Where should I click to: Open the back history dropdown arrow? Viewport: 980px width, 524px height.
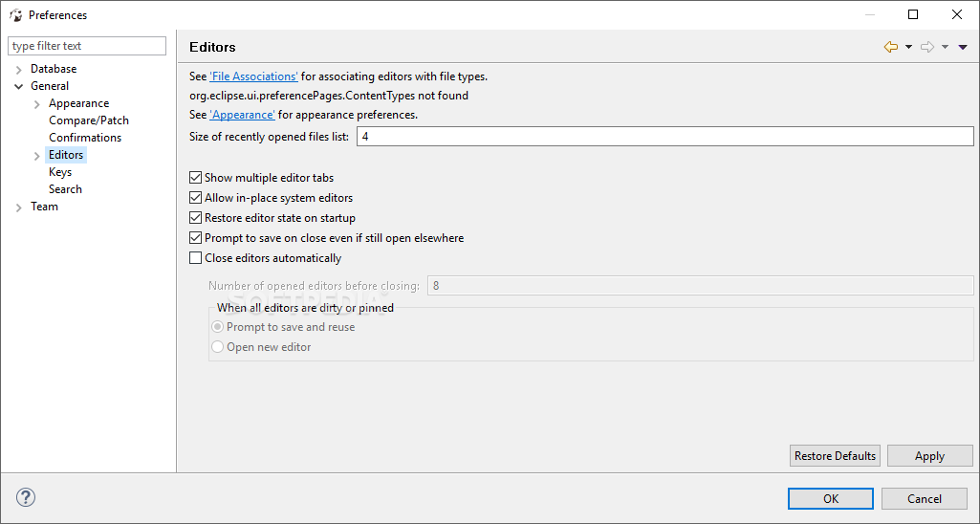point(908,47)
